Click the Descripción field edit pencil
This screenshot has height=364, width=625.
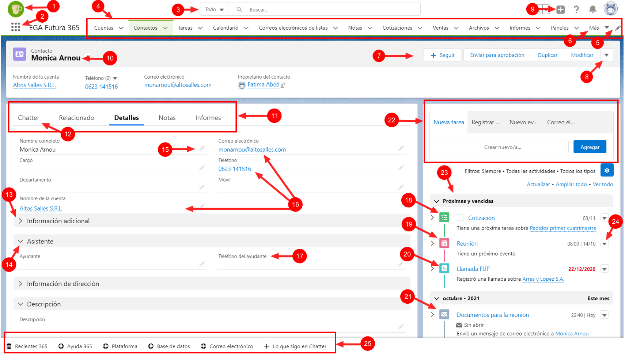pyautogui.click(x=401, y=327)
